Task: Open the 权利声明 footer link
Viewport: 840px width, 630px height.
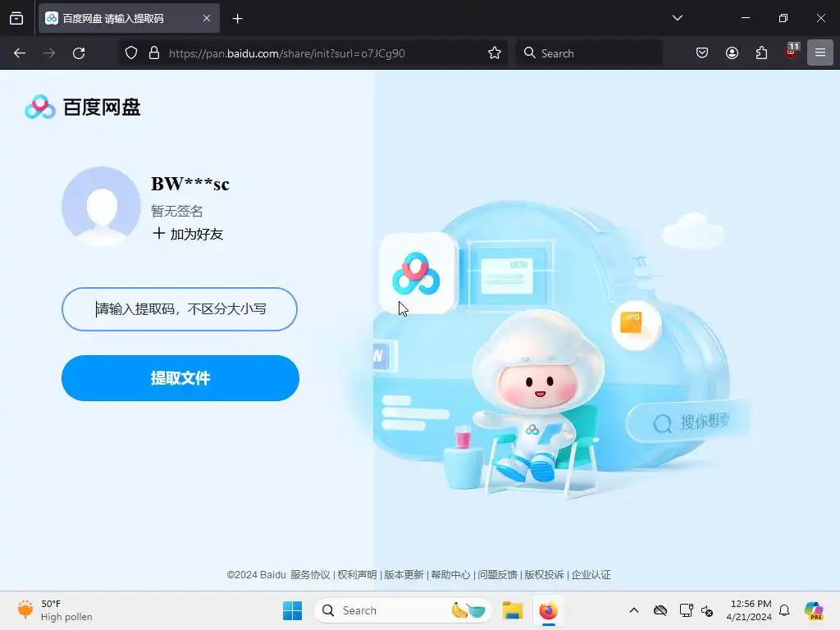Action: pyautogui.click(x=358, y=575)
